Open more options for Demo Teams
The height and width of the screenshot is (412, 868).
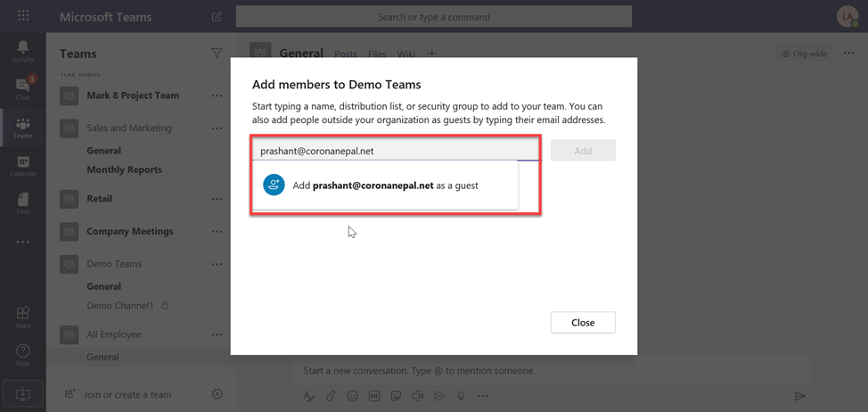point(217,264)
